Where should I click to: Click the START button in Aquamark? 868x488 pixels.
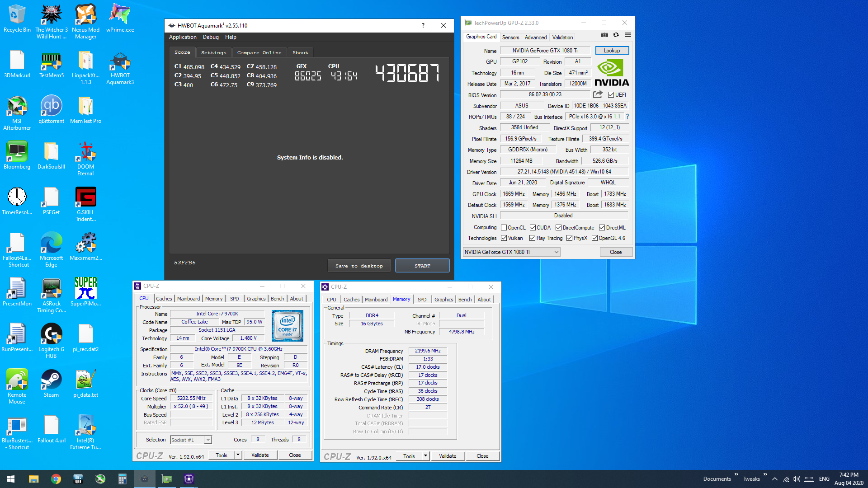(422, 266)
